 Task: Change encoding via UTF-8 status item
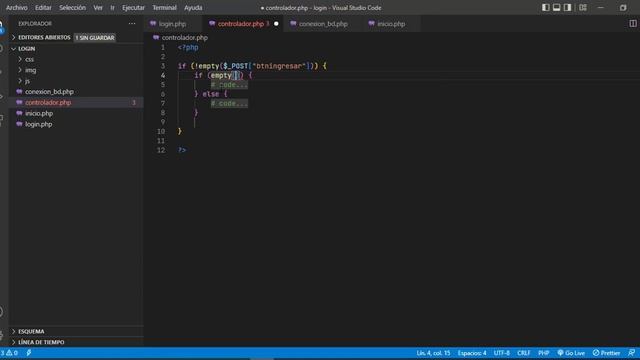pyautogui.click(x=502, y=353)
